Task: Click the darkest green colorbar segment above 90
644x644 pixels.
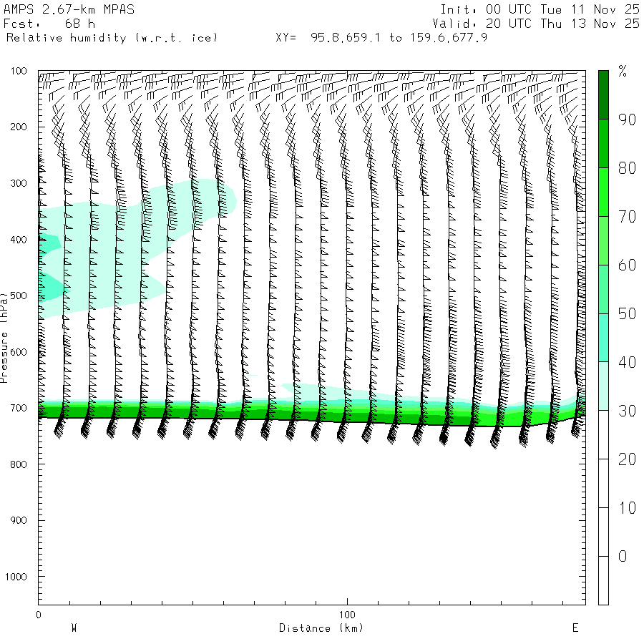Action: coord(603,95)
